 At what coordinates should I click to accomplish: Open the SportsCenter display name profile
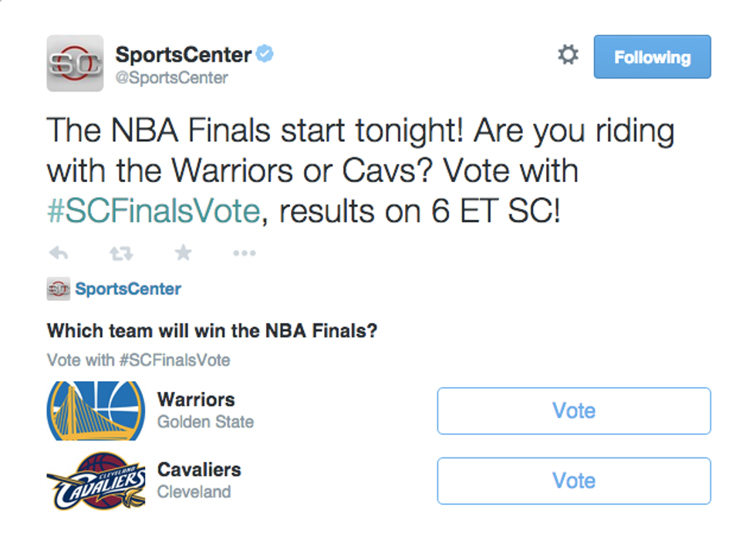click(184, 55)
